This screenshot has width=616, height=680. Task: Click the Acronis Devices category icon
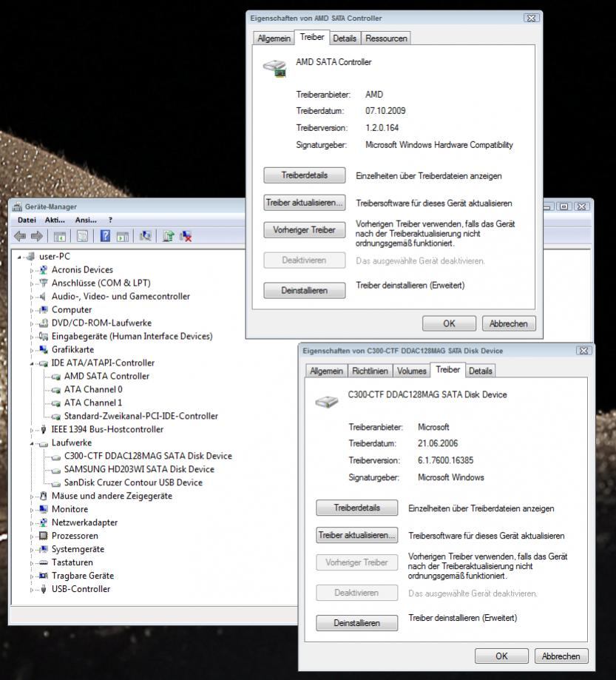tap(43, 270)
